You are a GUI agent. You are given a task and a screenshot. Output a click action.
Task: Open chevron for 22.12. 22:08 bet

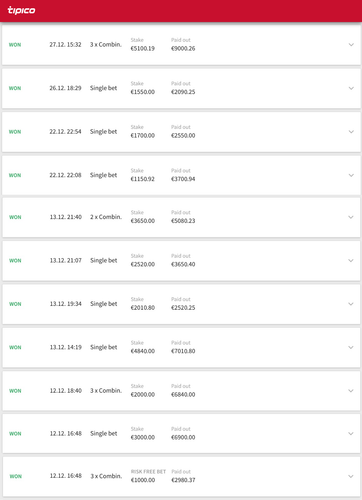351,175
